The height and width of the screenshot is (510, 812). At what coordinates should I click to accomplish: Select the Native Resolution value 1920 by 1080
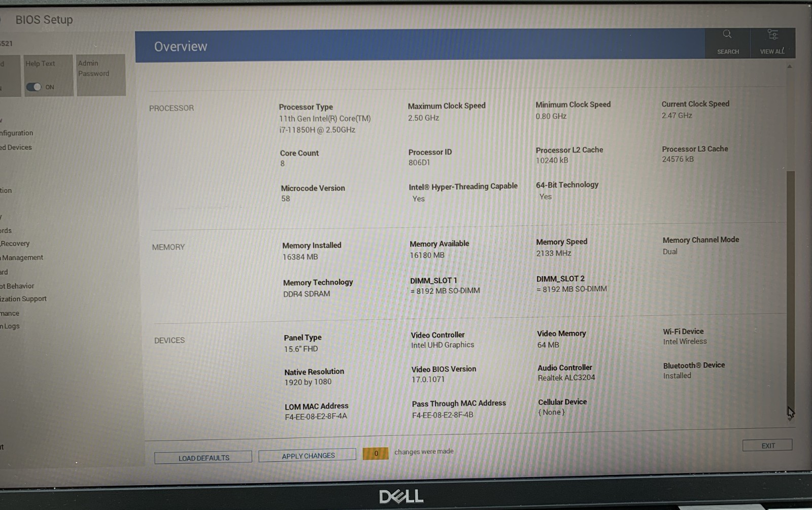(308, 382)
